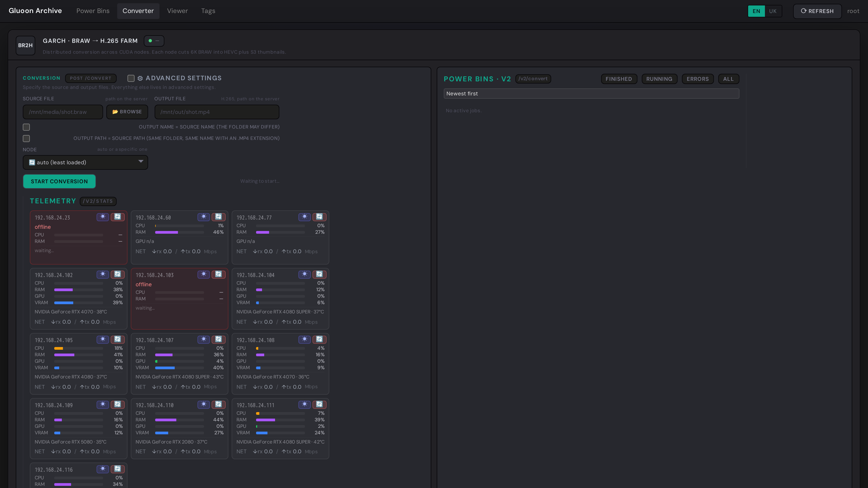868x488 pixels.
Task: Click the restart icon on node 192.168.24.23
Action: [x=118, y=217]
